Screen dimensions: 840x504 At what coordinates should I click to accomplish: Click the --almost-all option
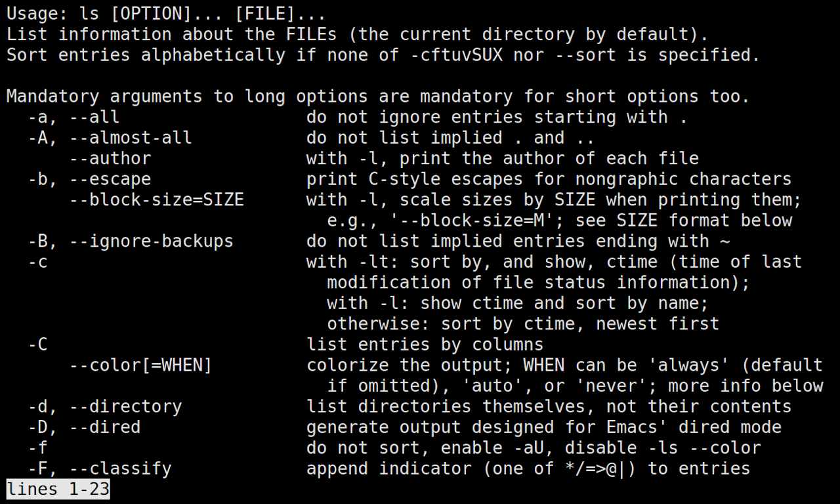click(131, 138)
